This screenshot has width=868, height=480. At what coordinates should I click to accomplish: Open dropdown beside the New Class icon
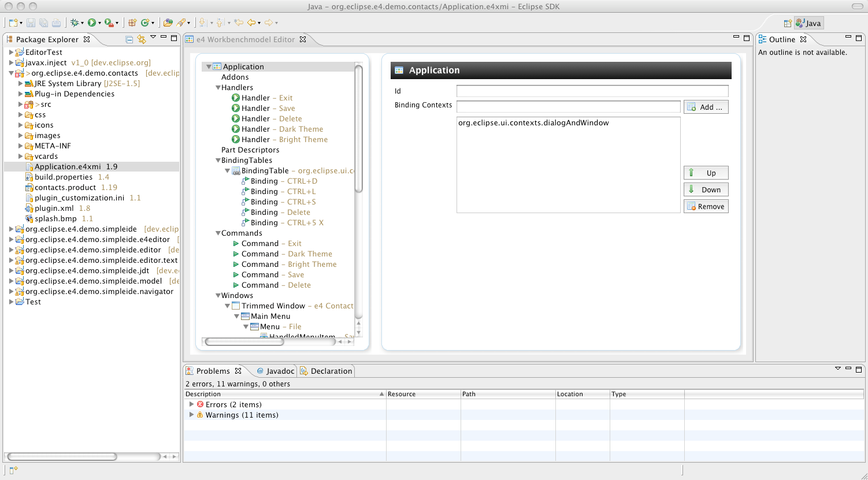[x=153, y=23]
